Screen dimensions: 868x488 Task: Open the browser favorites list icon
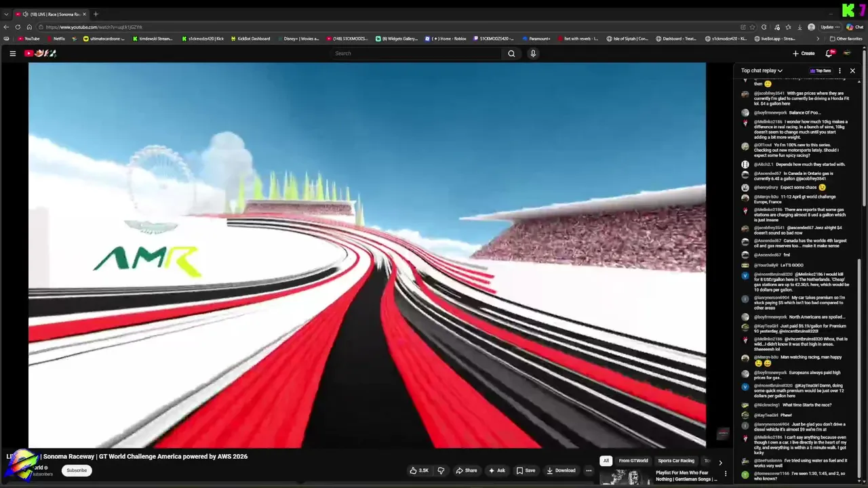pos(788,27)
